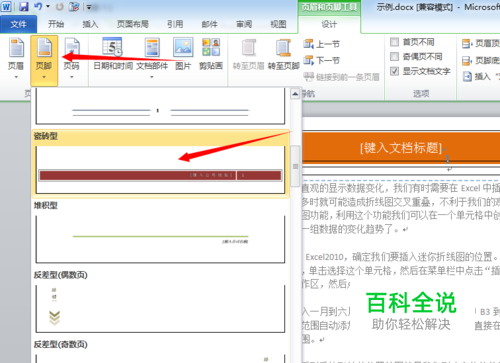Choose the 堆积型 footer thumbnail
Viewport: 500px width, 363px height.
coord(160,239)
